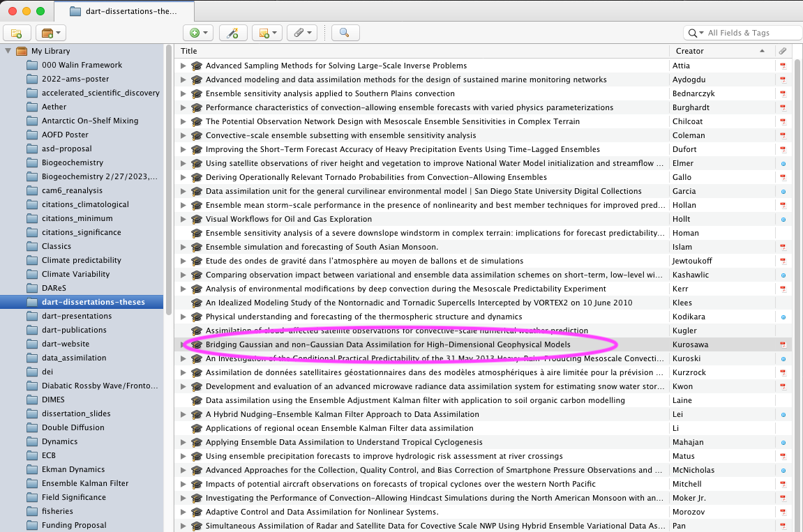The width and height of the screenshot is (803, 532).
Task: Expand the Advanced Sampling Methods item
Action: (x=183, y=66)
